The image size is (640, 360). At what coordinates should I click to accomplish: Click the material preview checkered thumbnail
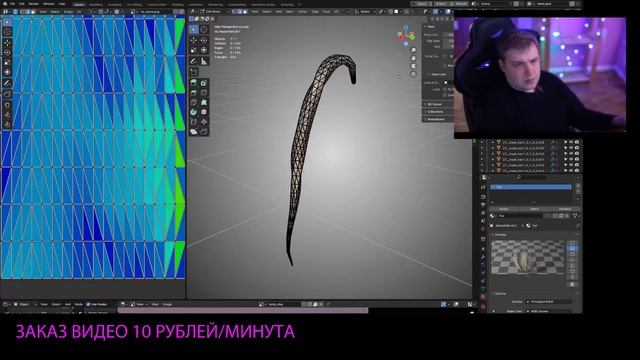click(x=528, y=257)
